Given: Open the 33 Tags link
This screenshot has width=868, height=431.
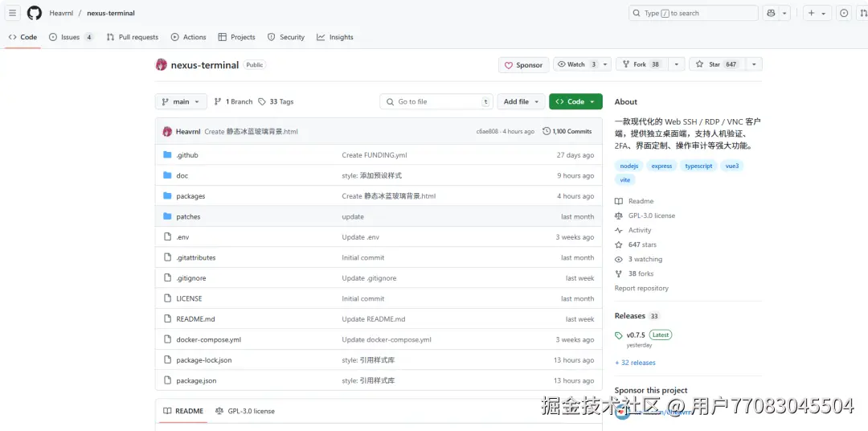Looking at the screenshot, I should click(276, 101).
